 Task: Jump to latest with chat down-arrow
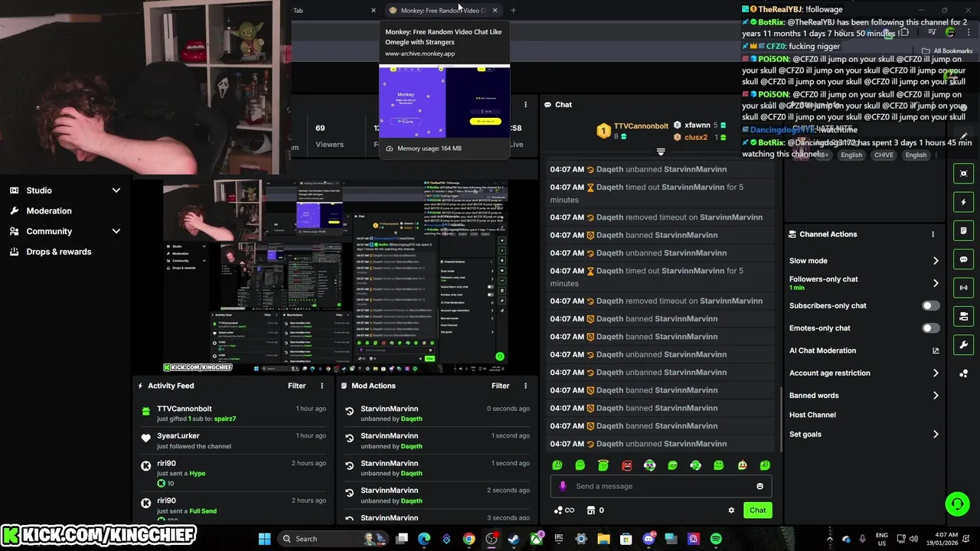(x=661, y=152)
